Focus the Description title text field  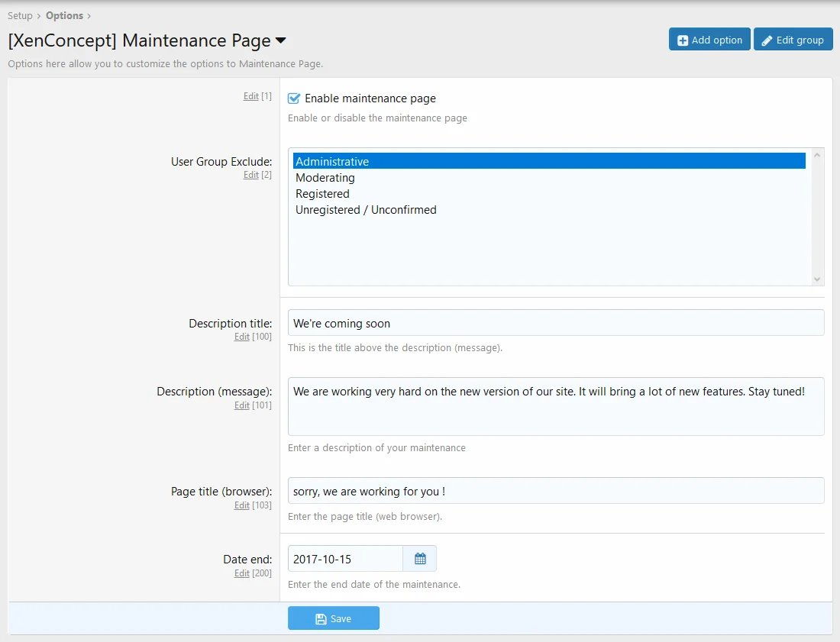[x=555, y=323]
